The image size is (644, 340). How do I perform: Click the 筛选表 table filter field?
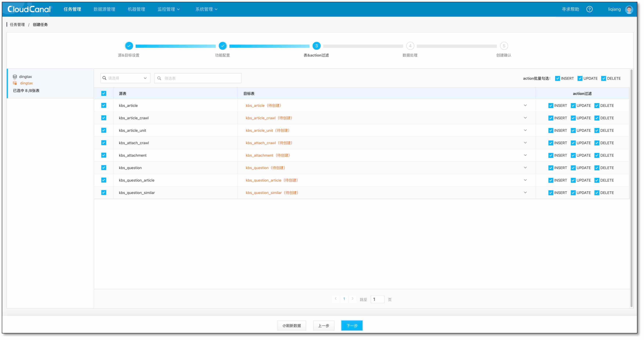198,78
